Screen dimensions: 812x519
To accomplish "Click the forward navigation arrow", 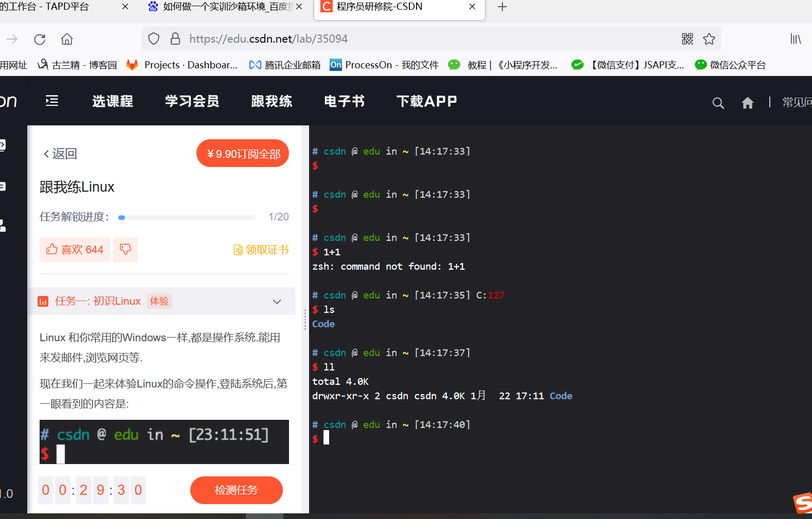I will 12,39.
